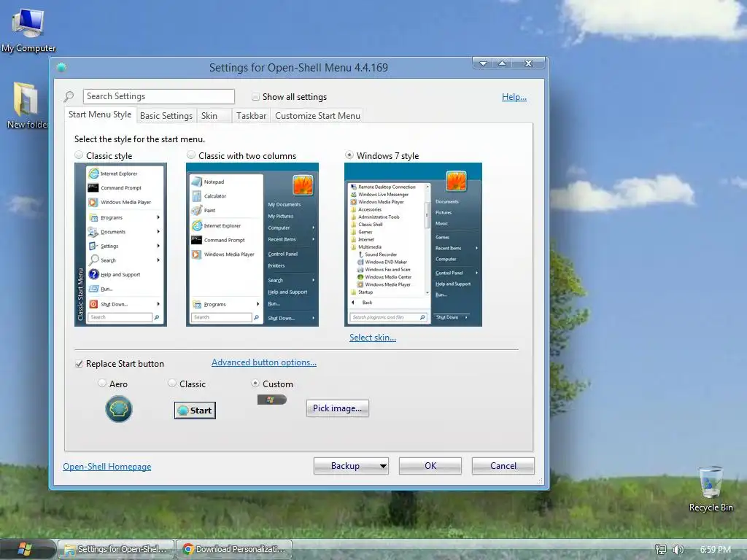Click the Aero shell button image
The width and height of the screenshot is (747, 560).
click(119, 410)
